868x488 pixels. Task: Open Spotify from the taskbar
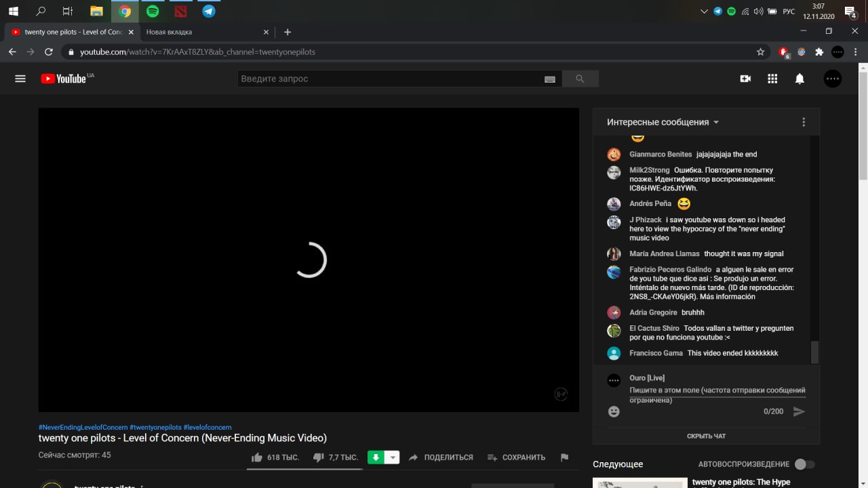153,11
